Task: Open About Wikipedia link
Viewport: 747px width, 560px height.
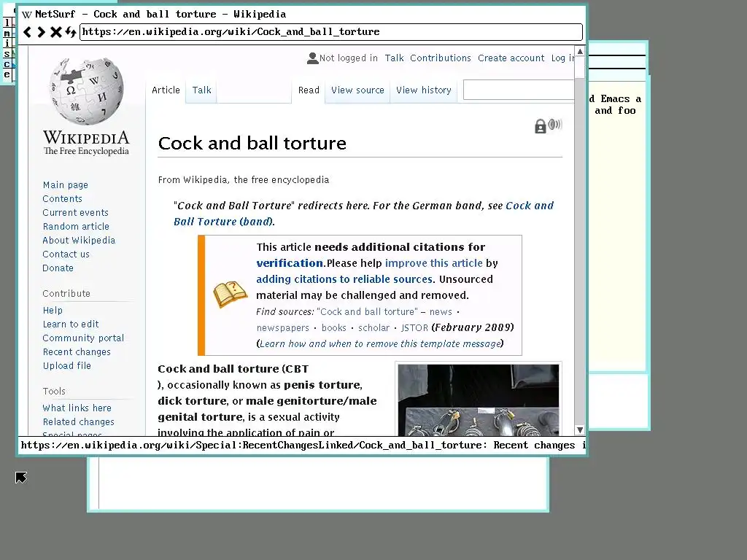Action: pos(79,240)
